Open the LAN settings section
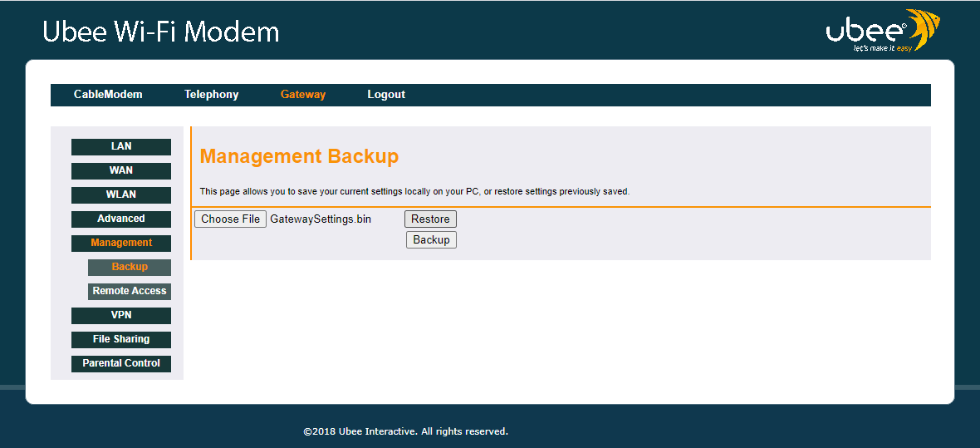The height and width of the screenshot is (448, 980). (121, 146)
